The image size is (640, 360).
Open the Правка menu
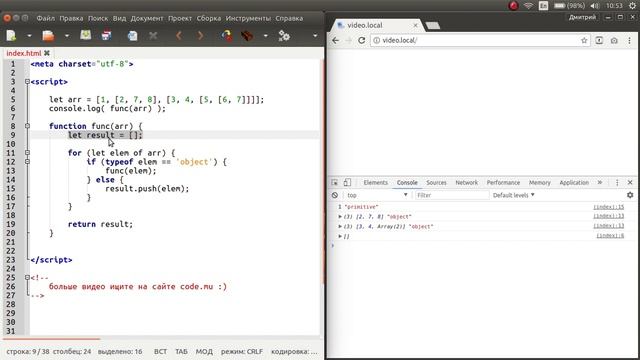coord(71,18)
